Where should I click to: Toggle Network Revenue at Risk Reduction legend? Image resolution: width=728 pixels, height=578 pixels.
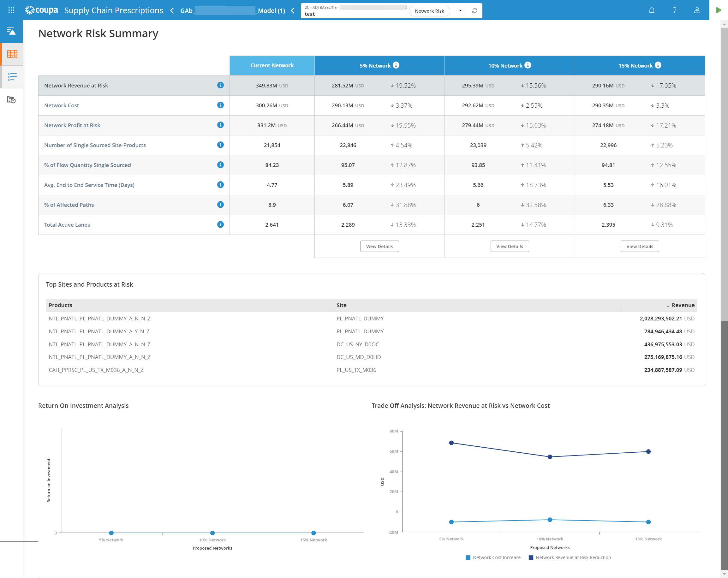click(570, 557)
